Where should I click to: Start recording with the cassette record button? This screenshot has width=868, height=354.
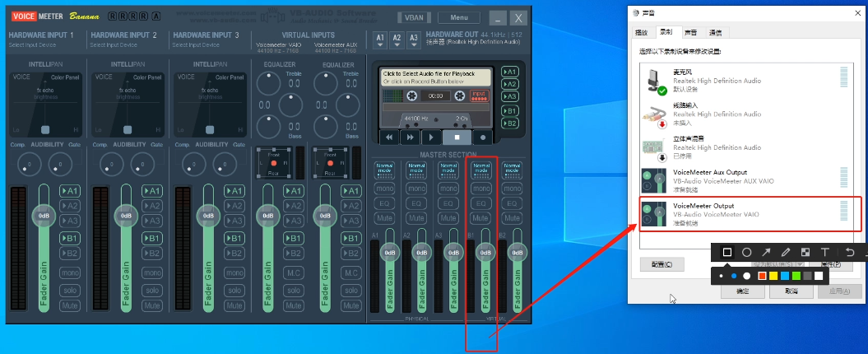point(483,137)
